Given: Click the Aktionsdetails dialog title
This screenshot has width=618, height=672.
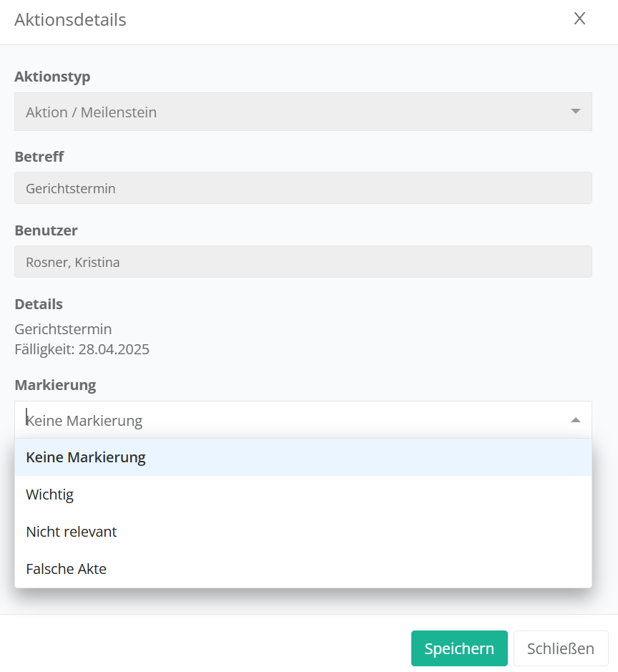Looking at the screenshot, I should pos(70,20).
